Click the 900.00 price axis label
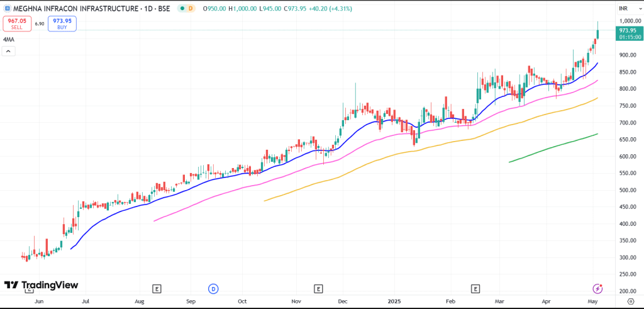 point(627,55)
